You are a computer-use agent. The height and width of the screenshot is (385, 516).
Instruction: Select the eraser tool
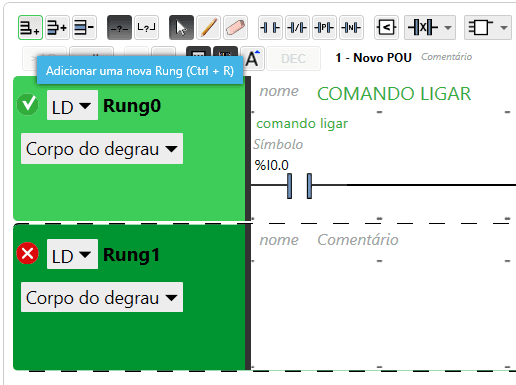pos(236,27)
